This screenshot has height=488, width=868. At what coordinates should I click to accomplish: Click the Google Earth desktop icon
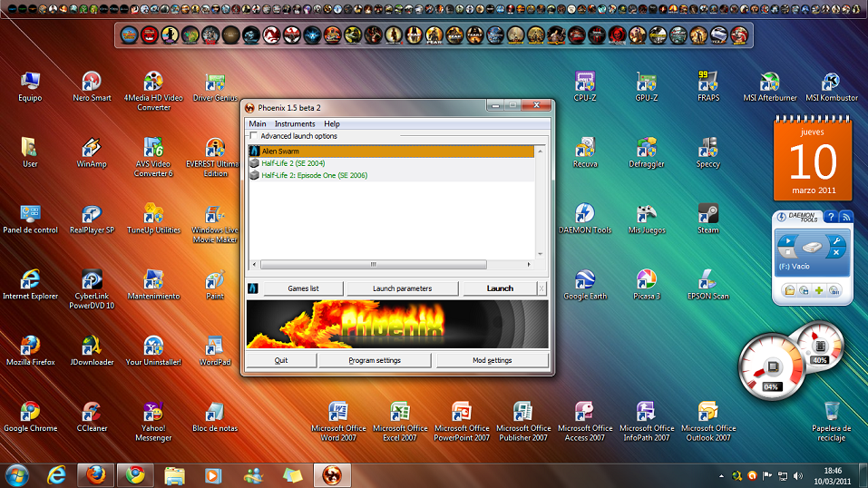(x=585, y=284)
